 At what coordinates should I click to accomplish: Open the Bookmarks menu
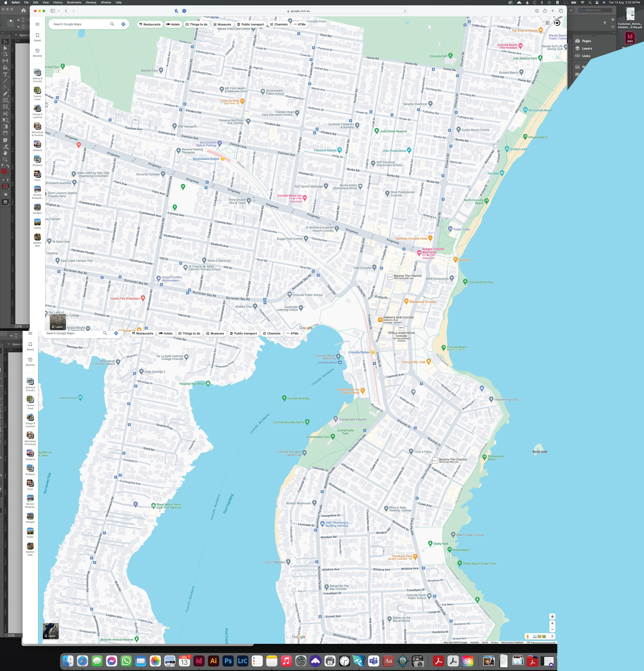(74, 2)
